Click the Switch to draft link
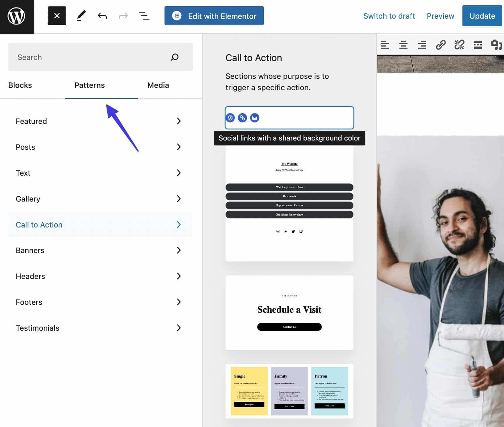 click(x=389, y=16)
